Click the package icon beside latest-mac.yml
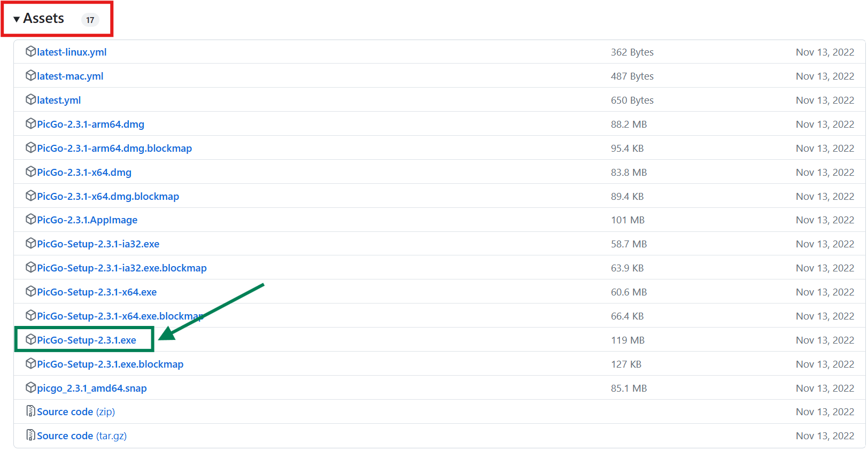 tap(30, 75)
